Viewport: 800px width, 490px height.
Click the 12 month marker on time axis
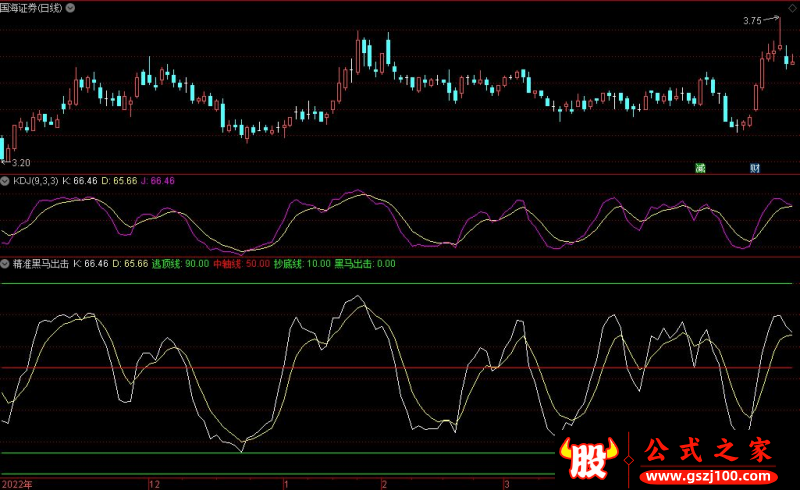coord(153,483)
